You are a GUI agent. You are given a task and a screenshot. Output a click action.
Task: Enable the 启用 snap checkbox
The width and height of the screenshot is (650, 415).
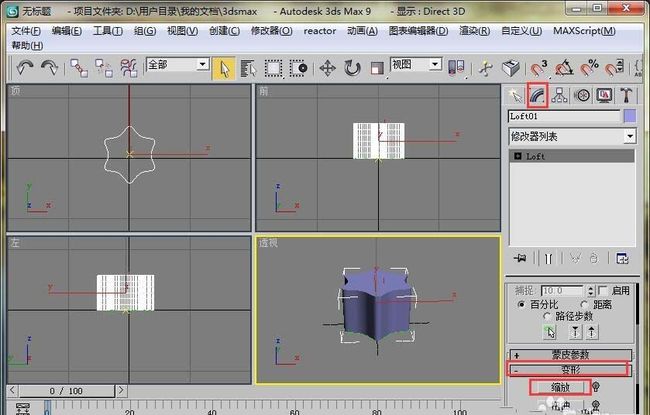click(604, 290)
